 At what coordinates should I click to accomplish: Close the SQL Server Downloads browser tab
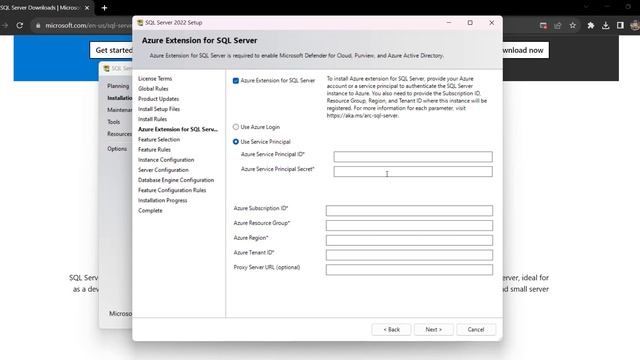click(x=87, y=8)
